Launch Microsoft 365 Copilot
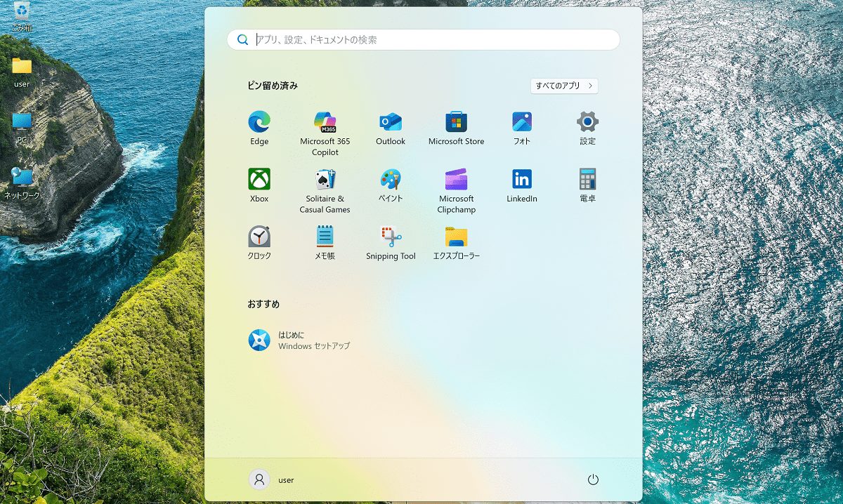 (325, 133)
